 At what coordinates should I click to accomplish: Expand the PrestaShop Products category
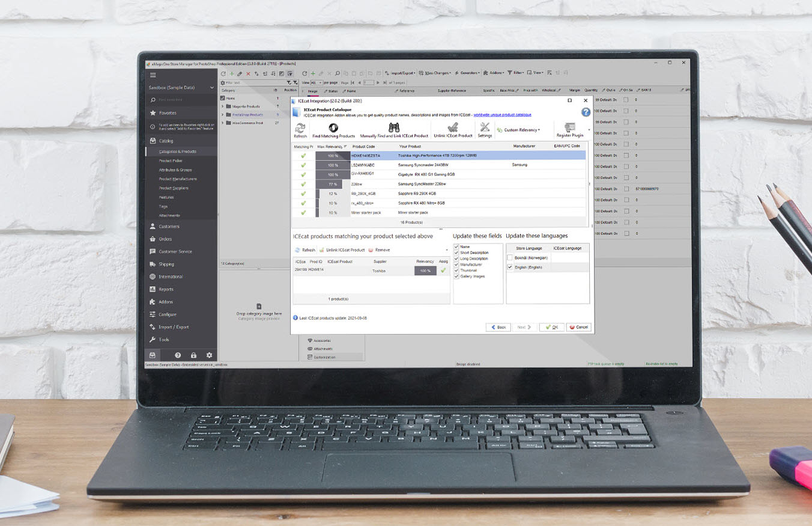[223, 115]
